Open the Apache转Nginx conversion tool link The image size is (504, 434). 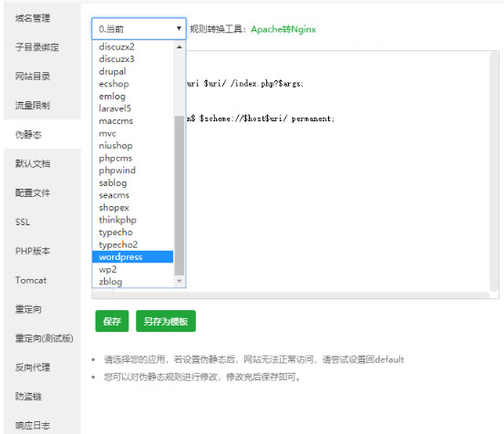(x=283, y=29)
